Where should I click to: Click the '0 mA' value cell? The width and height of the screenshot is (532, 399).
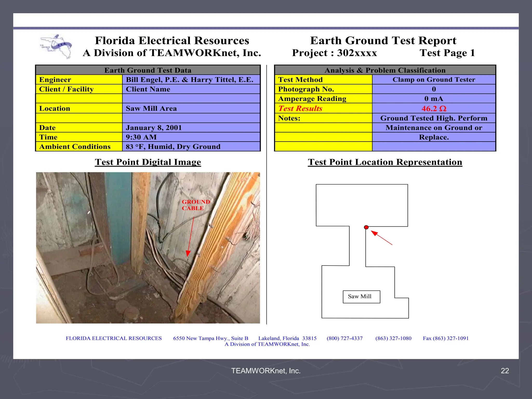tap(434, 99)
